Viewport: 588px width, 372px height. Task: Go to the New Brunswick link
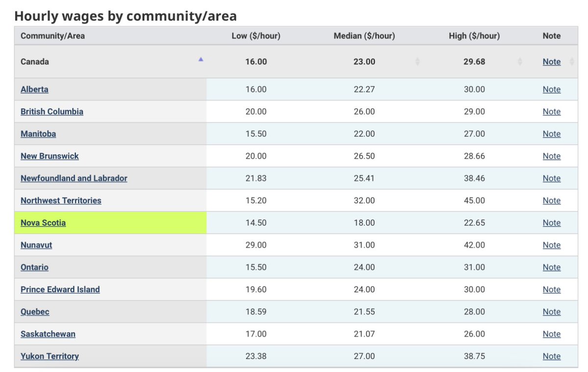[x=49, y=156]
